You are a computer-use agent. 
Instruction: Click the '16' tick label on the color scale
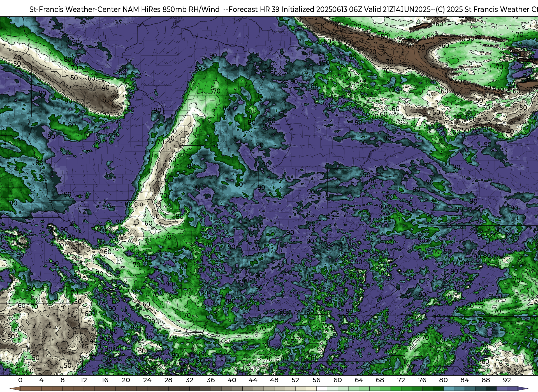(105, 380)
